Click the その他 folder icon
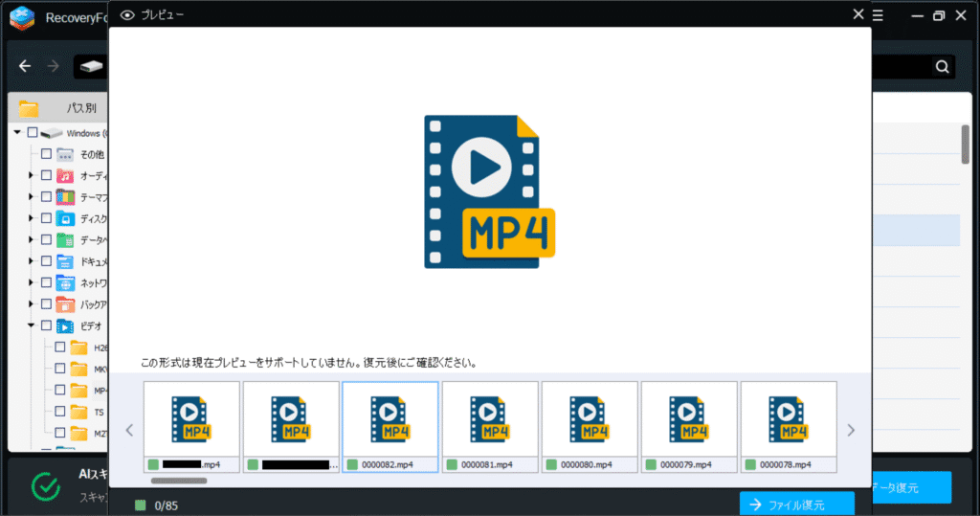This screenshot has height=516, width=980. (x=65, y=154)
